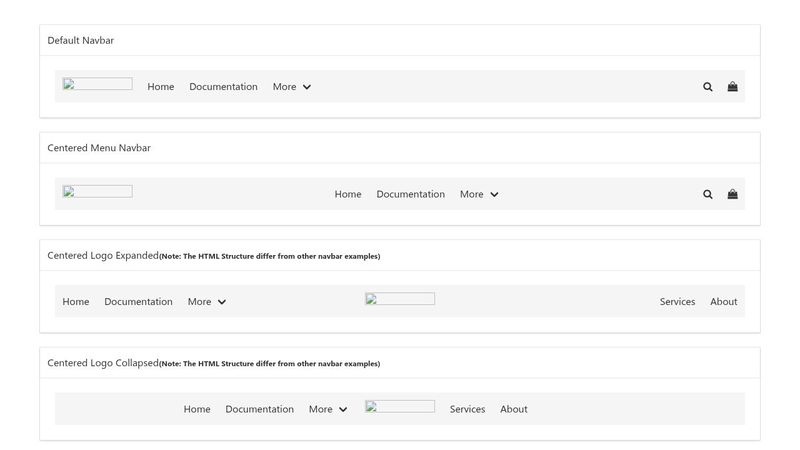Click Documentation in the Default Navbar
The height and width of the screenshot is (450, 800).
(x=223, y=87)
